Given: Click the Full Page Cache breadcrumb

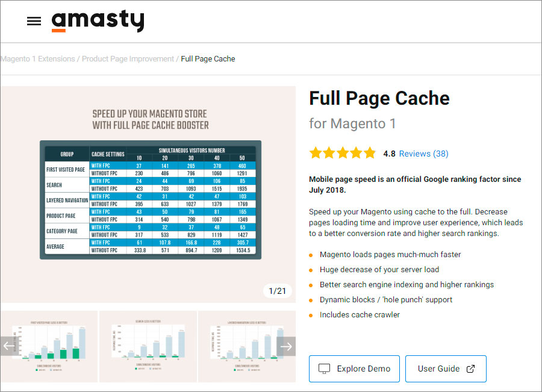Looking at the screenshot, I should point(208,59).
